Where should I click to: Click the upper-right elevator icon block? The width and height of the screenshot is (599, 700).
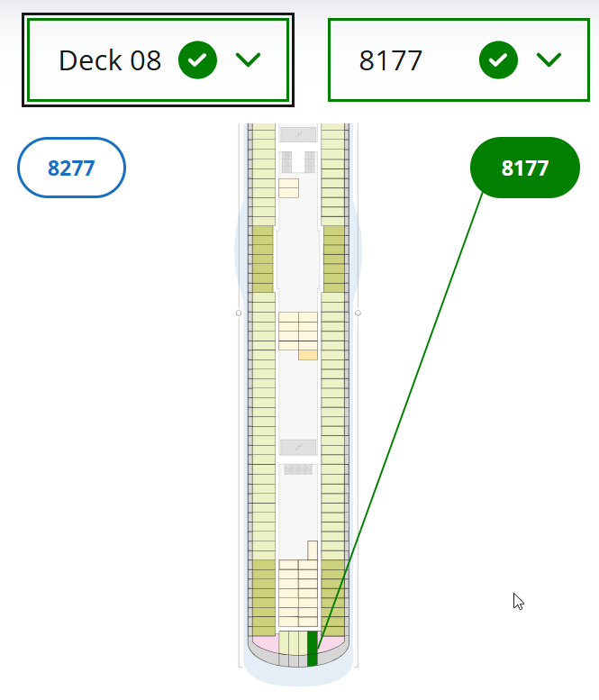coord(311,161)
